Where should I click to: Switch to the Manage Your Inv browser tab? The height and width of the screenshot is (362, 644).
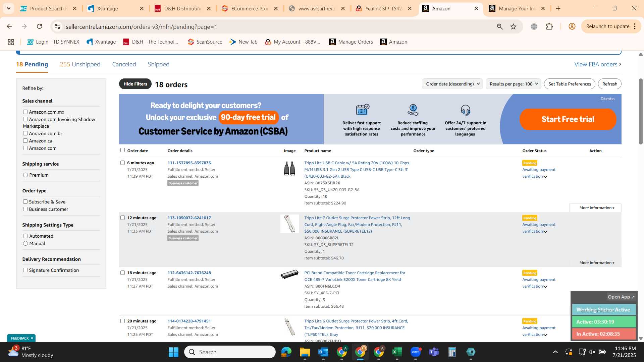tap(517, 8)
